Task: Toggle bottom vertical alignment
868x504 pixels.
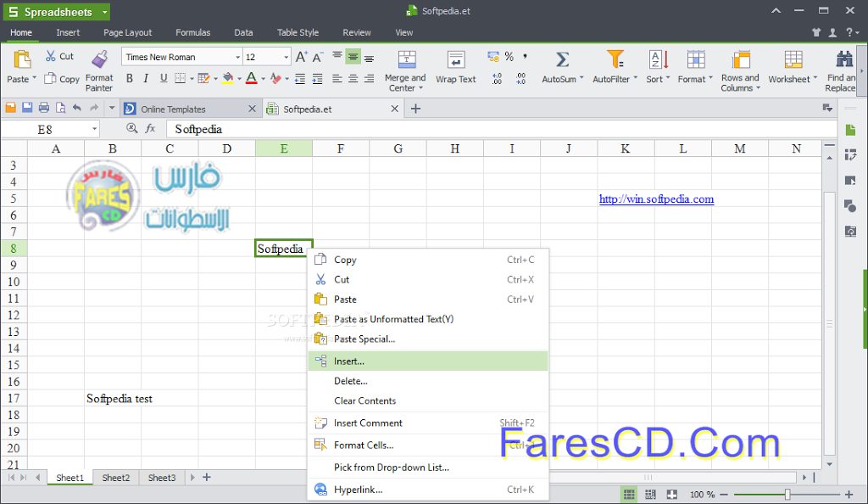Action: (370, 57)
